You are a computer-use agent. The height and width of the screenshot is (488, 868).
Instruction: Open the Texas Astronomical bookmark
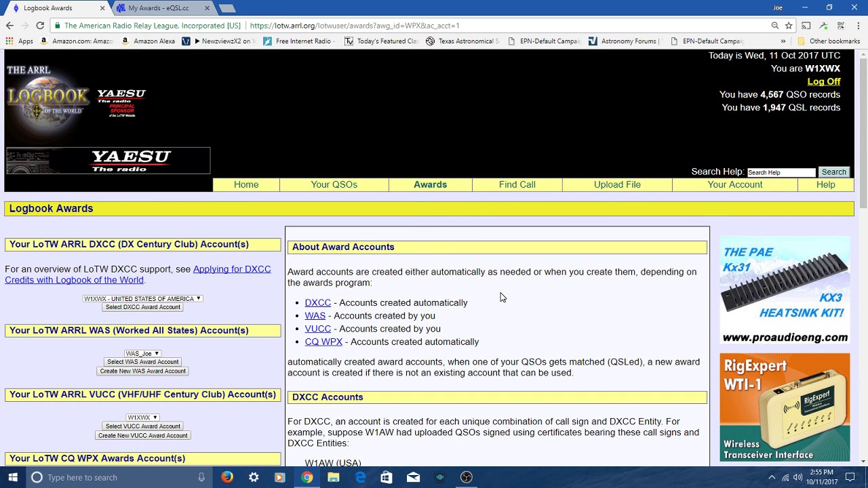tap(462, 41)
